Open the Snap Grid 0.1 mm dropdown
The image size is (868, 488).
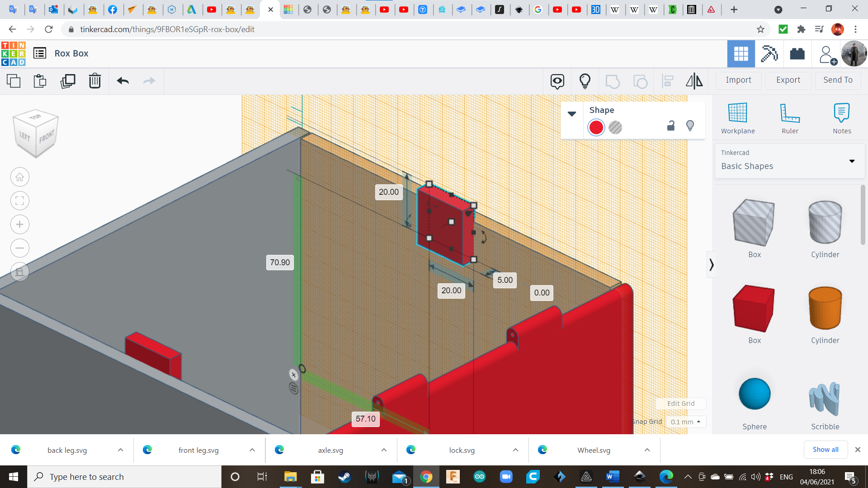(686, 422)
